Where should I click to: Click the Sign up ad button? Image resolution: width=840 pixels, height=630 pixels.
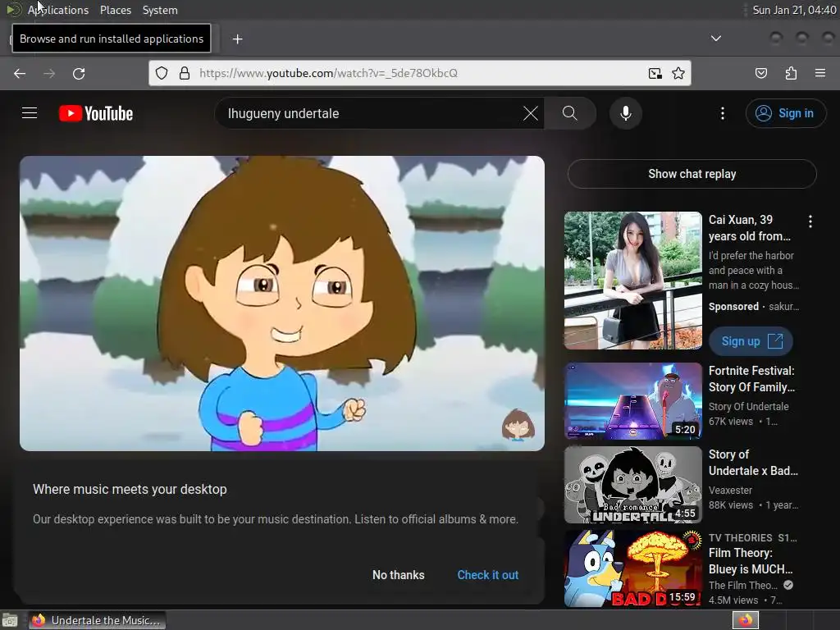(751, 341)
